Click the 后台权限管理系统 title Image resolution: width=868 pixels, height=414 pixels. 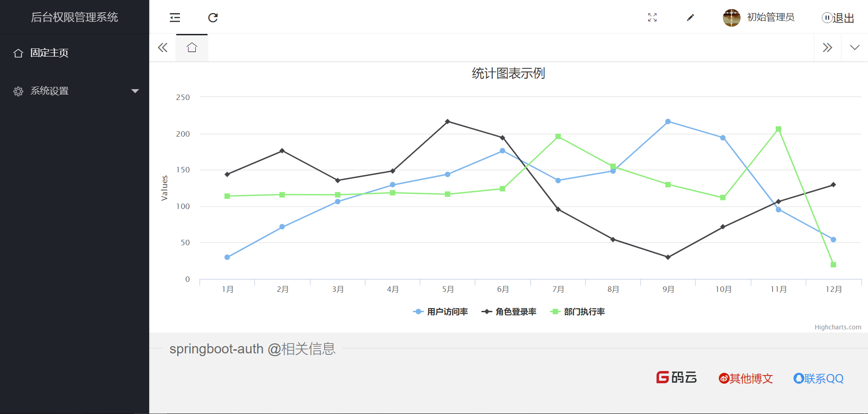tap(75, 17)
